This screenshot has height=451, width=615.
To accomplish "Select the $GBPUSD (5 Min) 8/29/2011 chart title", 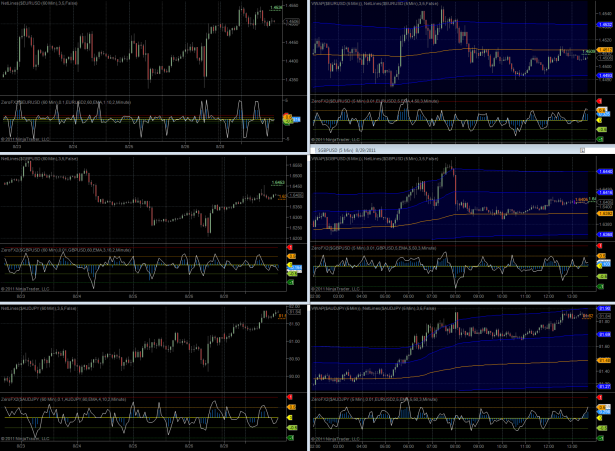I will click(347, 150).
